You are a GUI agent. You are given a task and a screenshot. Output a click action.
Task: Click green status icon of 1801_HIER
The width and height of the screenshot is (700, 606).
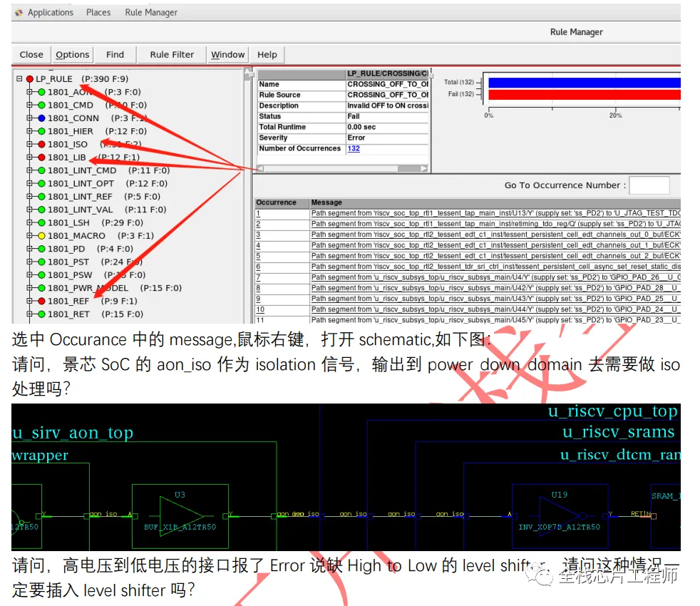(41, 131)
